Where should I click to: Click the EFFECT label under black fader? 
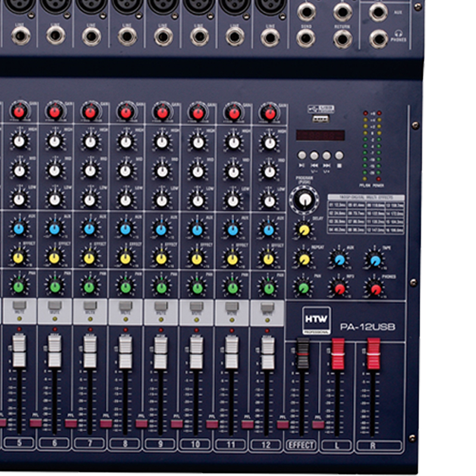coord(301,445)
